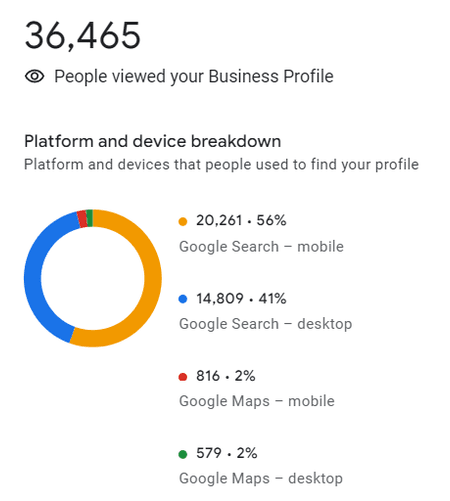The image size is (450, 501).
Task: Click the 'Platform and device breakdown' heading
Action: pyautogui.click(x=153, y=141)
